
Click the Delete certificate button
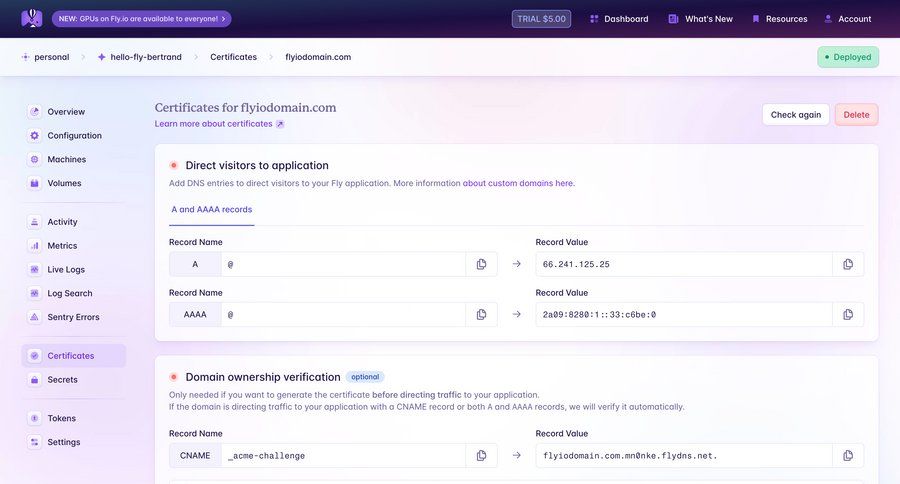tap(856, 114)
